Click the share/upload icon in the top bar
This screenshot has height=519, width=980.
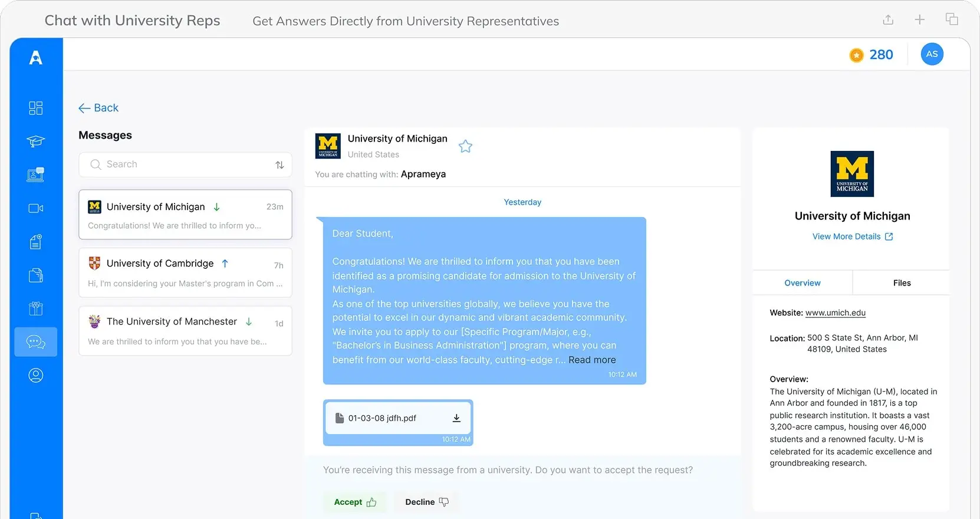(x=888, y=19)
